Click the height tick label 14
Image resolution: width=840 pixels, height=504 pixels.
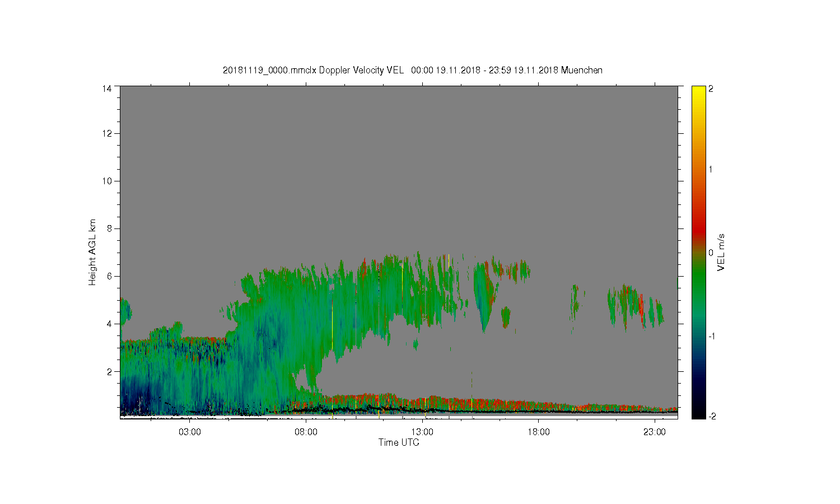click(106, 88)
